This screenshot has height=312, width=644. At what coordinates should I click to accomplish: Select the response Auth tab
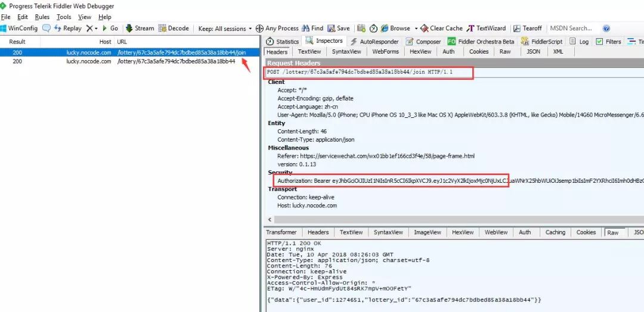pyautogui.click(x=525, y=232)
